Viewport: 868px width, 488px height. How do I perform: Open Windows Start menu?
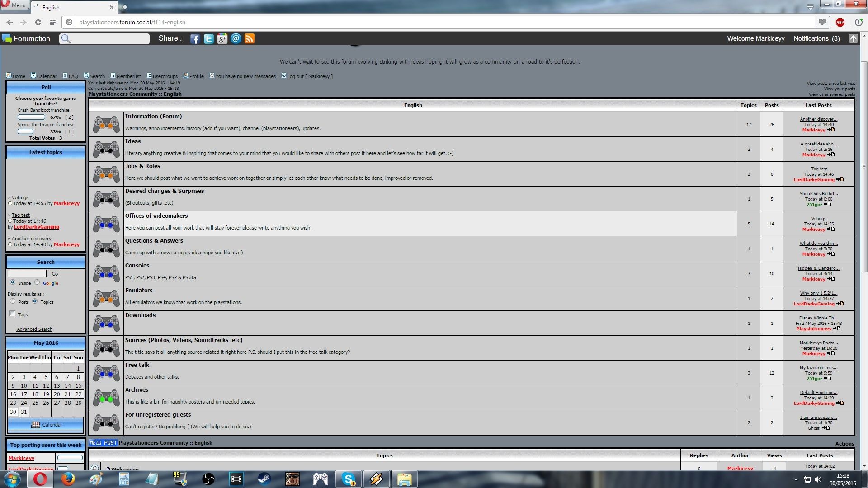coord(12,479)
